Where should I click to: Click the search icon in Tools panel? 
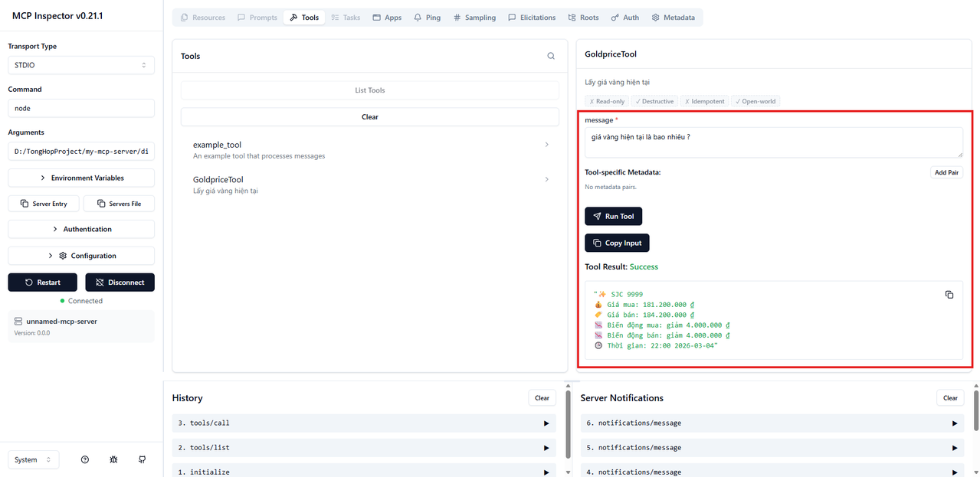click(551, 56)
